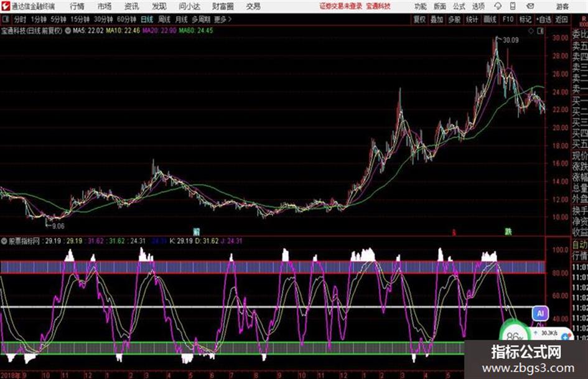Click the 通达信 app logo icon
This screenshot has width=588, height=379.
[6, 6]
